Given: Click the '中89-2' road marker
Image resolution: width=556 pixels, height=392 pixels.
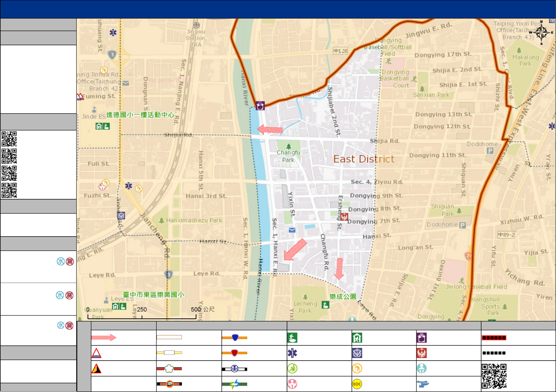Looking at the screenshot, I should [506, 234].
